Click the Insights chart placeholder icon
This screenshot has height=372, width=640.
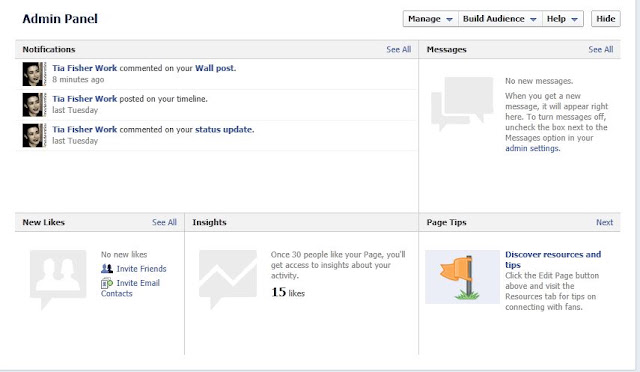pos(228,279)
